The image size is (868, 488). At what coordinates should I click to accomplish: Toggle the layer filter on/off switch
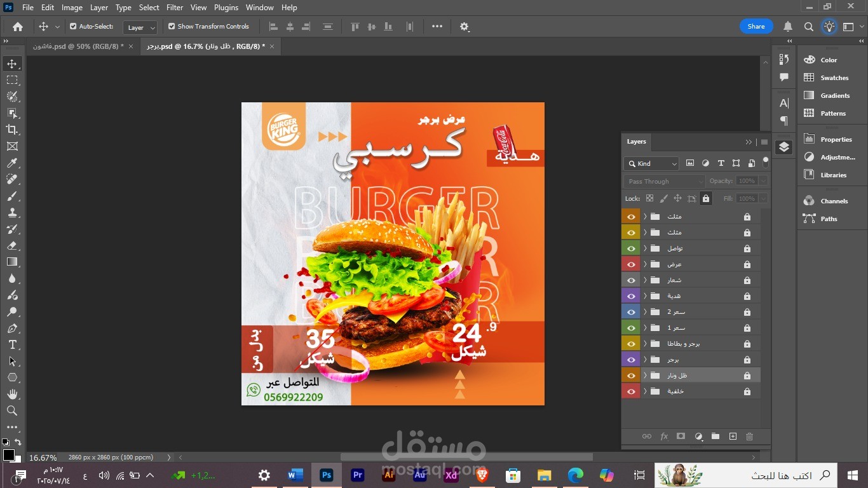pos(766,162)
